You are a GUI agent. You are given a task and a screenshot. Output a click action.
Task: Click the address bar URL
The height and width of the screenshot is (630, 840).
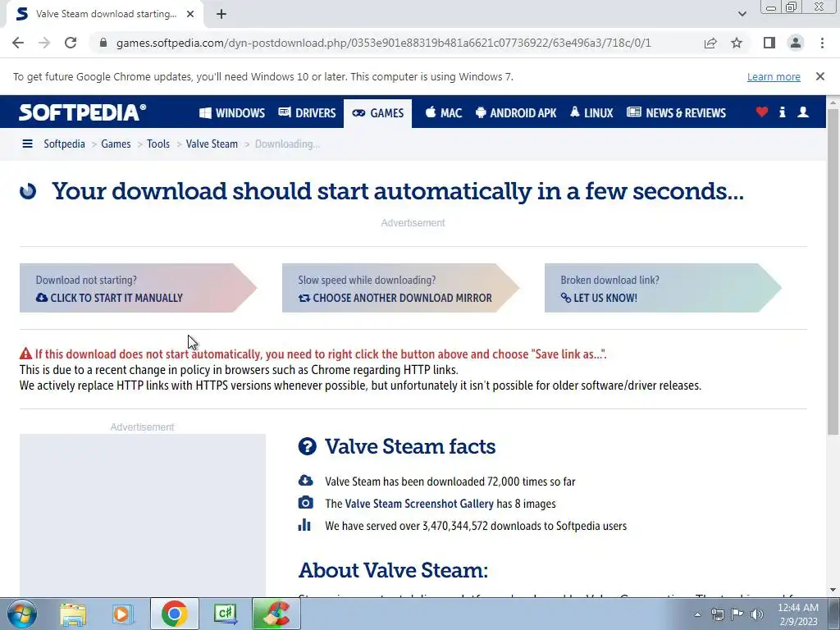point(384,43)
